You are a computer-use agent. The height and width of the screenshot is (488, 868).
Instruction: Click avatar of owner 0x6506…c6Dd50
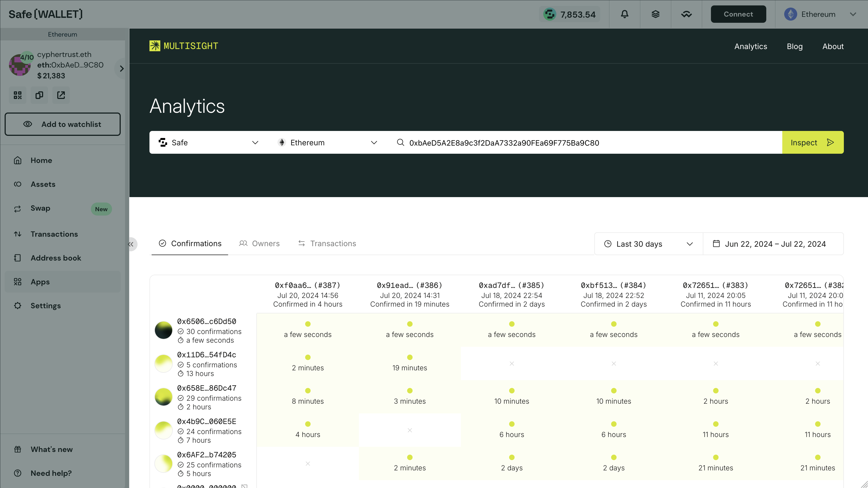pos(163,330)
